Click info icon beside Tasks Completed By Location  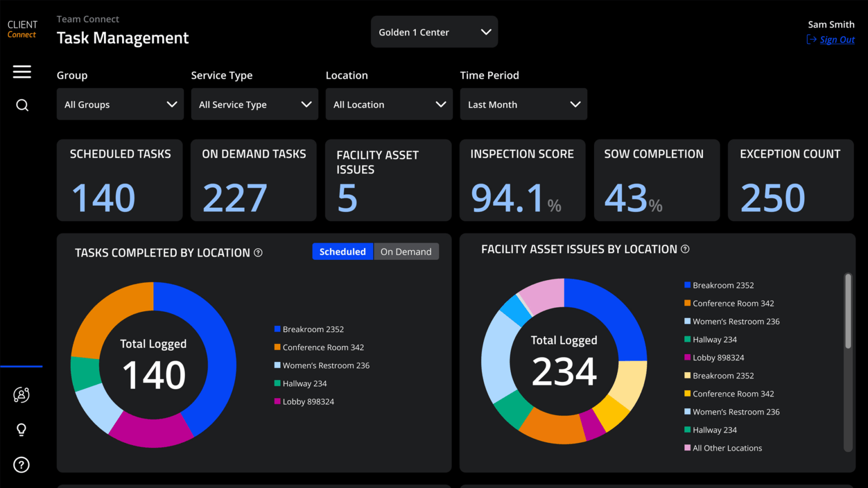tap(258, 252)
